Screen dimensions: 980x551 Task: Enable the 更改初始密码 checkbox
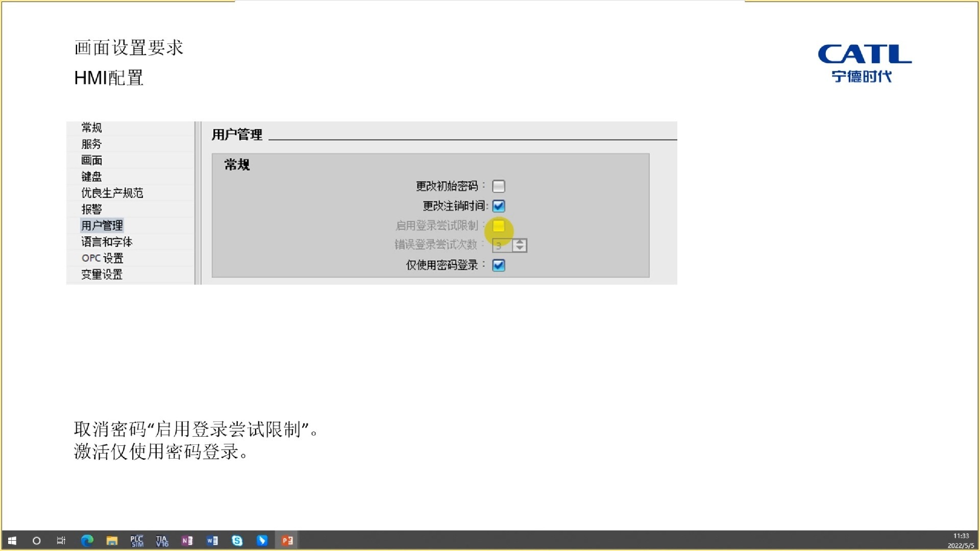[499, 186]
